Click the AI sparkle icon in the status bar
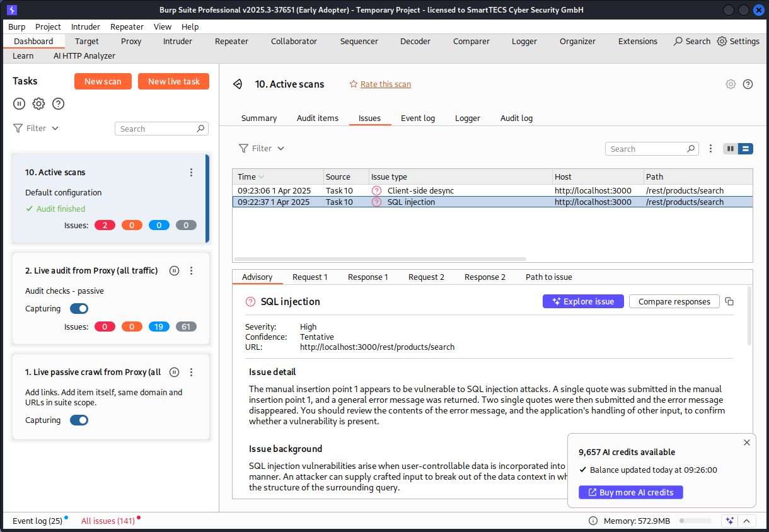The image size is (769, 532). click(x=729, y=521)
